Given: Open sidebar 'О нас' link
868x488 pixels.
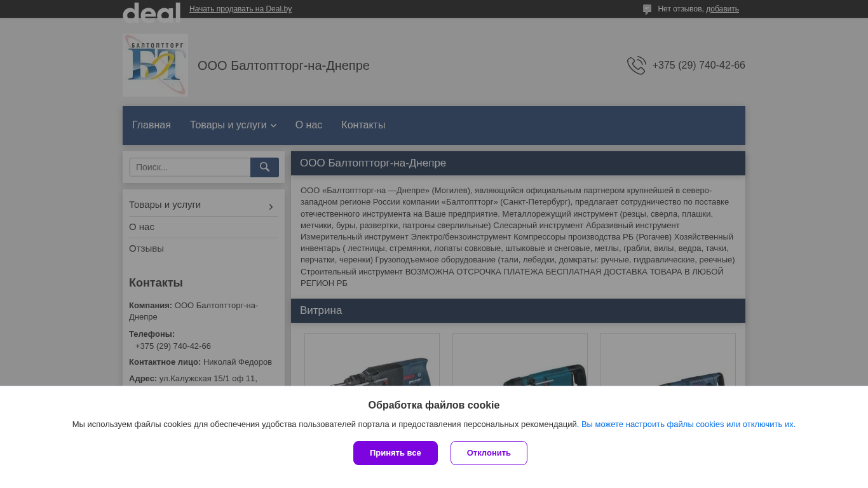Looking at the screenshot, I should [142, 227].
